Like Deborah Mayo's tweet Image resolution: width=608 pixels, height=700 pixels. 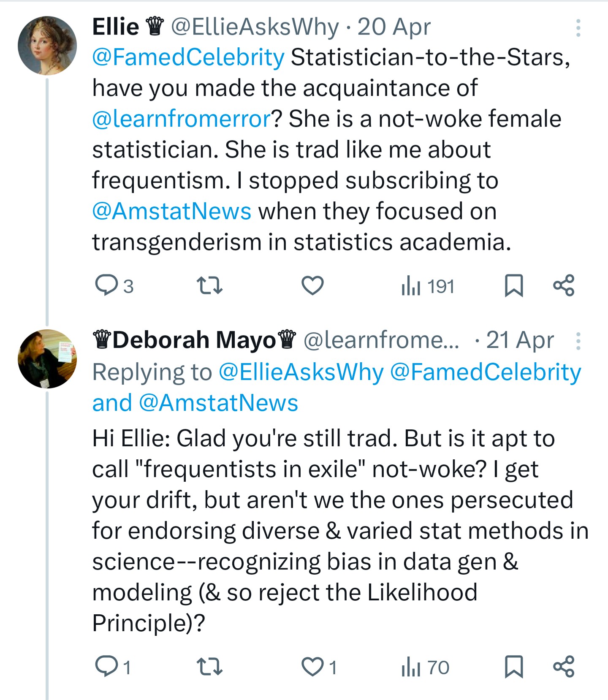click(x=312, y=667)
